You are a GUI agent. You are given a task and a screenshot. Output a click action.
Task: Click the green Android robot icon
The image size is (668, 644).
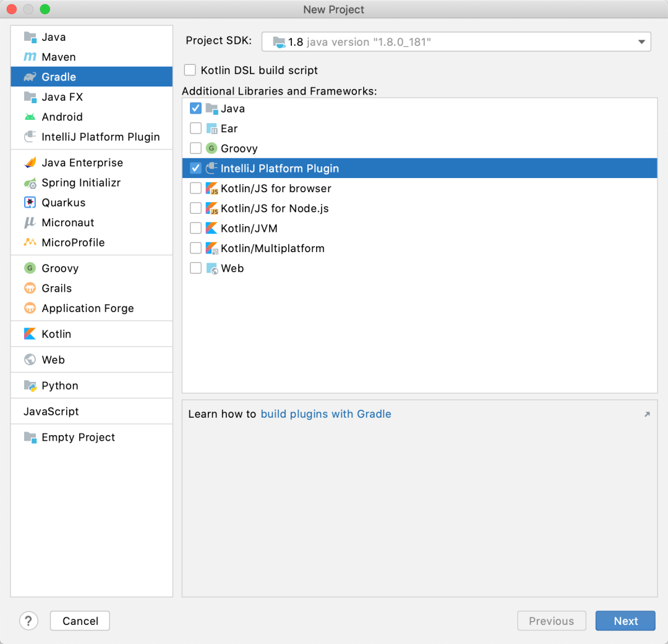(x=30, y=117)
